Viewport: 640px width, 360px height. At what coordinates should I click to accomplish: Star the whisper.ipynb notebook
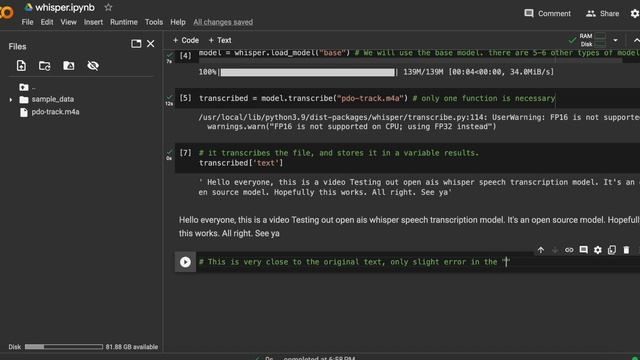pyautogui.click(x=108, y=7)
